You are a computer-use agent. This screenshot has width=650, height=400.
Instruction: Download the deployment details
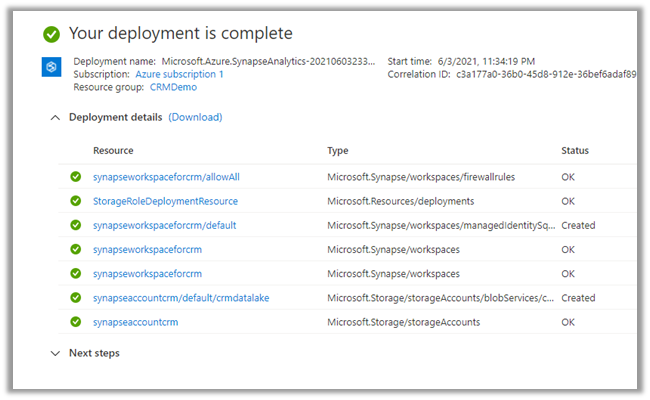[195, 117]
